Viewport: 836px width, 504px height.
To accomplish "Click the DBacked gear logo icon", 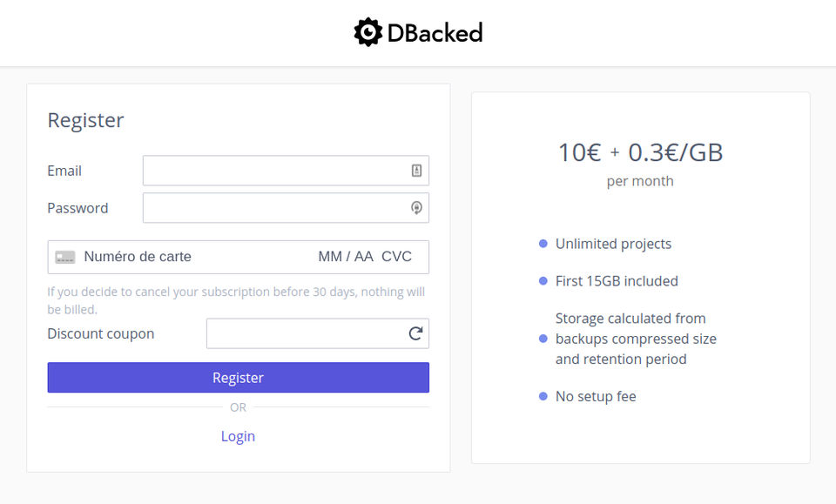I will [x=367, y=32].
